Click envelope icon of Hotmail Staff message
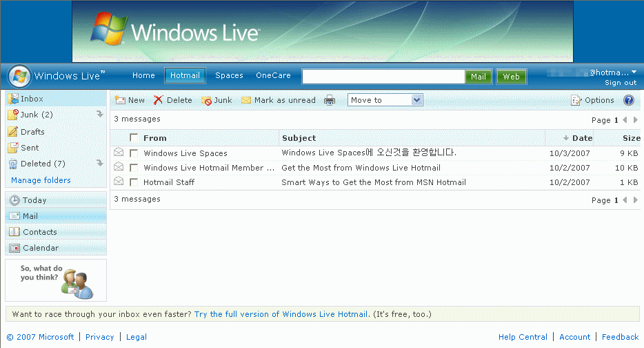 pos(119,182)
